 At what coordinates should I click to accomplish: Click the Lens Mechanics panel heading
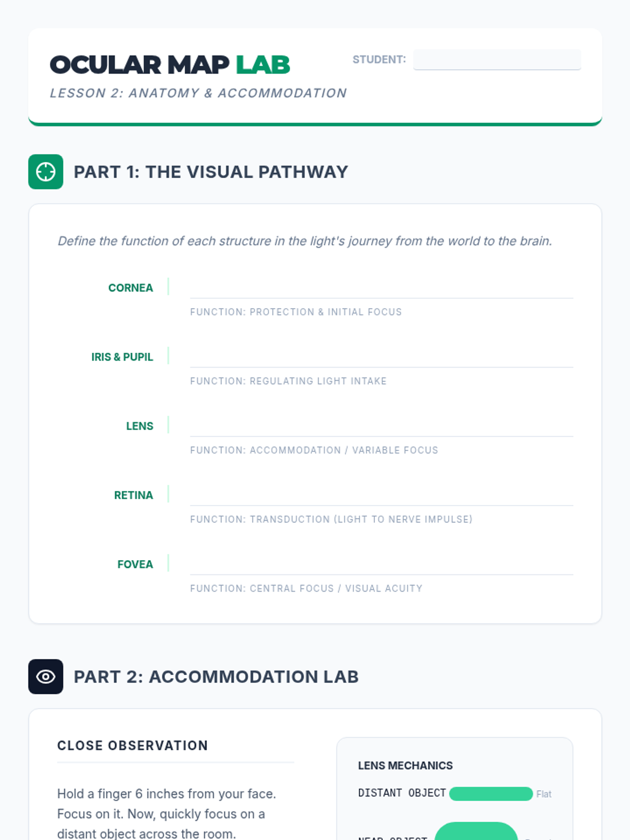click(405, 765)
